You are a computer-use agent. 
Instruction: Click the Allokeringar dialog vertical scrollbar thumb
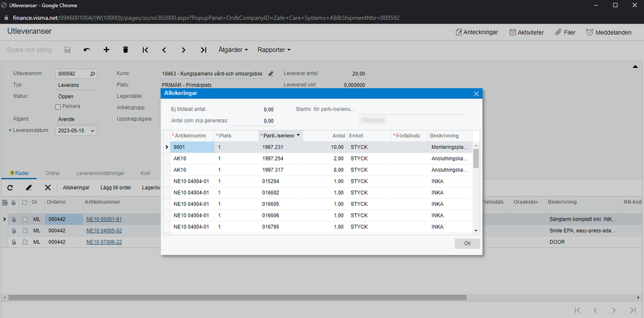pos(476,158)
